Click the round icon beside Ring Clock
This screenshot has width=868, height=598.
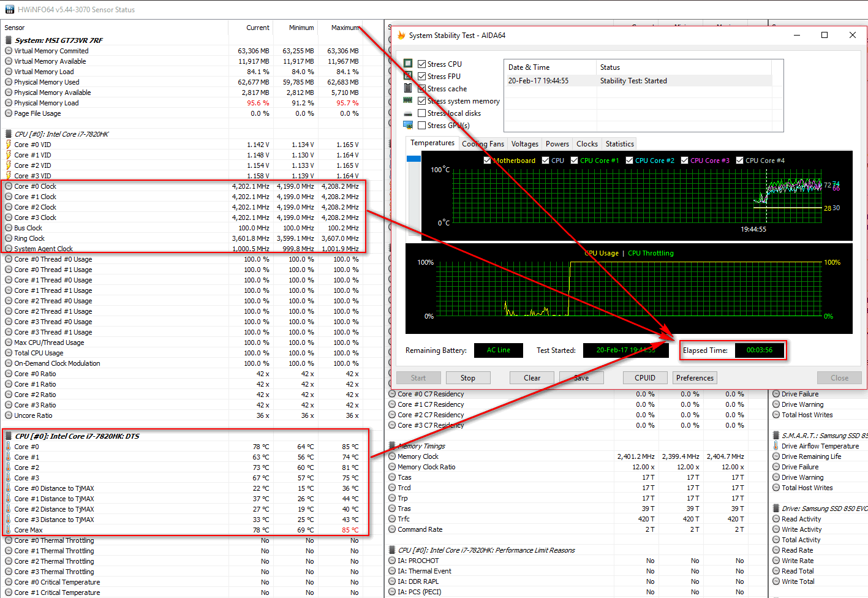[9, 238]
